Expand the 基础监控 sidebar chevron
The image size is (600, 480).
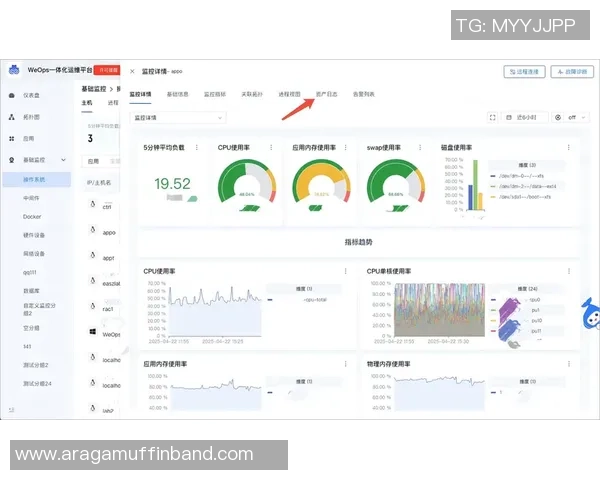(x=64, y=160)
